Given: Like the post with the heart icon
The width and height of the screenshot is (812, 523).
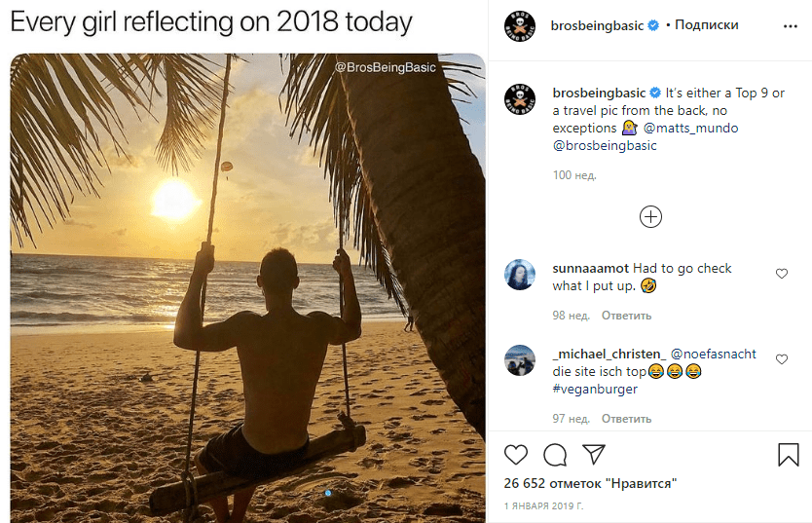Looking at the screenshot, I should tap(517, 454).
